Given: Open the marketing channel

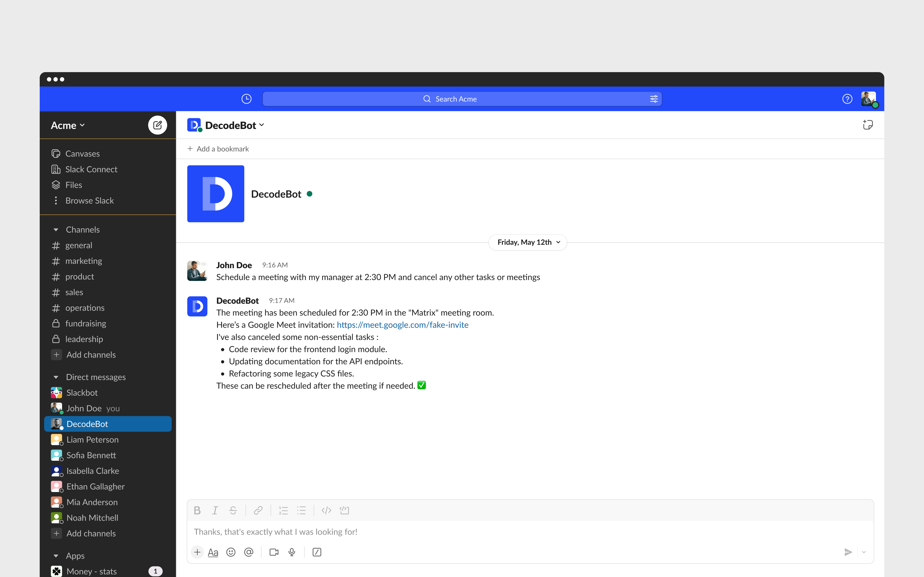Looking at the screenshot, I should (84, 261).
